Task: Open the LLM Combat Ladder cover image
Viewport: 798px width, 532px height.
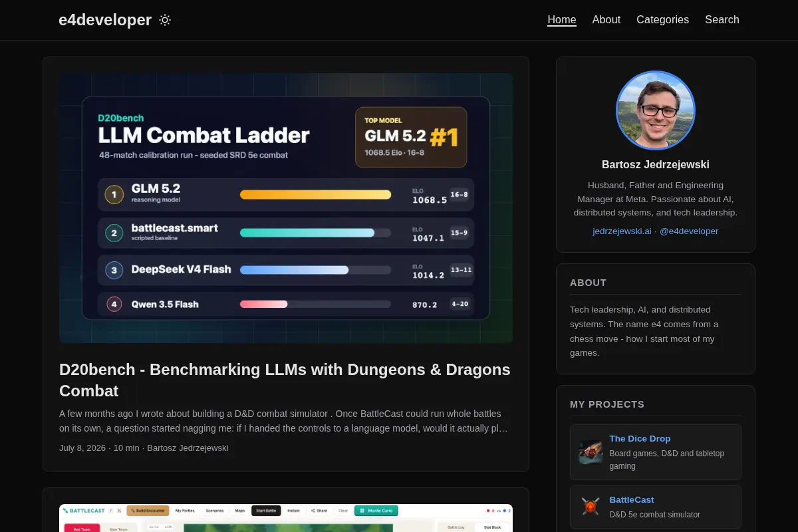Action: pyautogui.click(x=286, y=208)
